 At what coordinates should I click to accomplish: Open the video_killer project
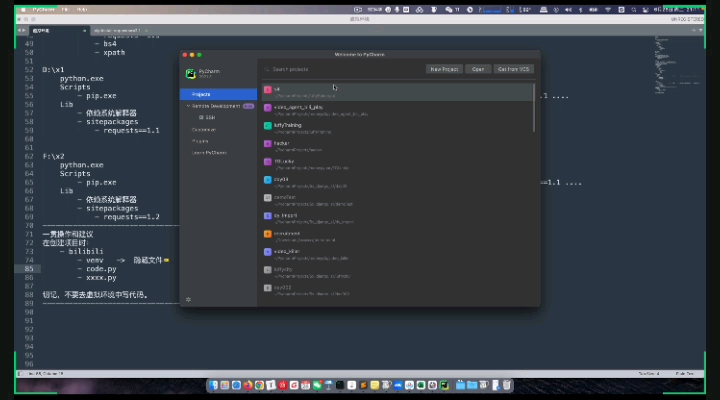[397, 254]
